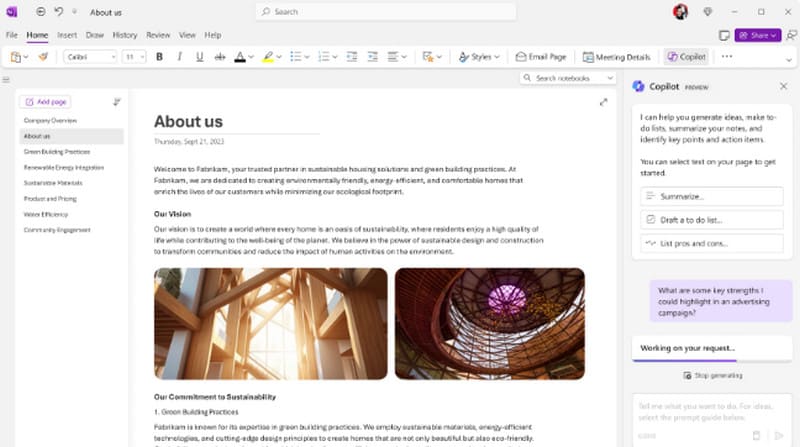Select the About us page in list
The image size is (800, 447).
pyautogui.click(x=71, y=136)
